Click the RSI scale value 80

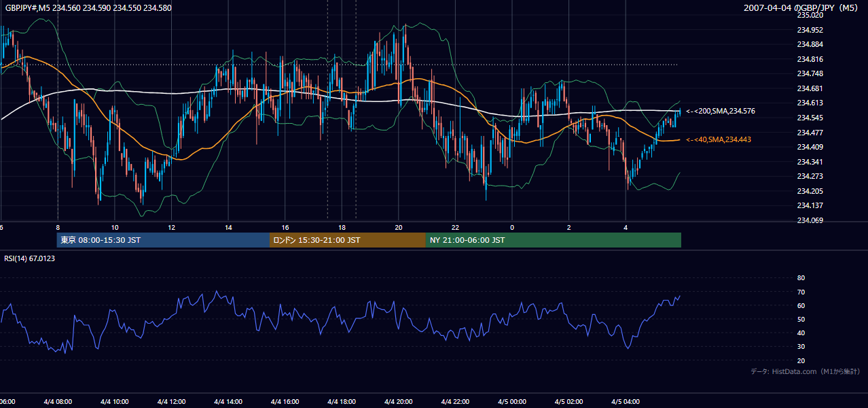point(801,278)
